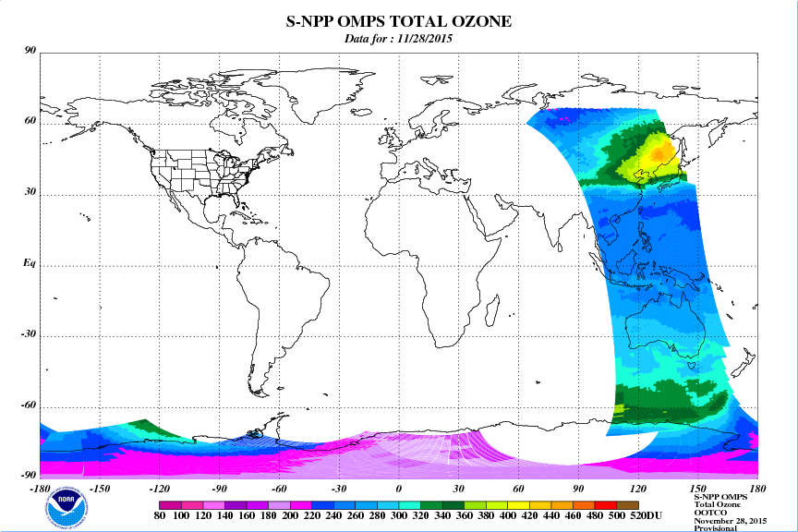Screen dimensions: 798x532
Task: Click the longitude '-90' label on bottom axis
Action: [219, 490]
